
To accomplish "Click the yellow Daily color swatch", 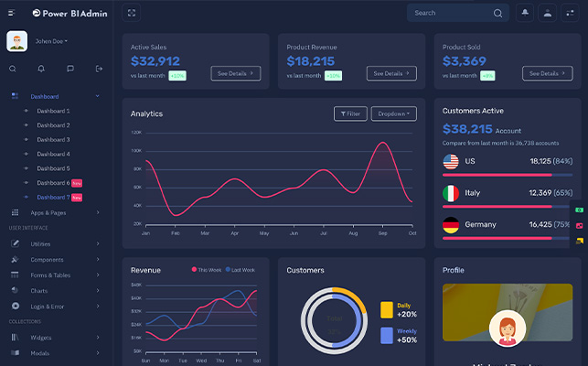I will pos(387,310).
